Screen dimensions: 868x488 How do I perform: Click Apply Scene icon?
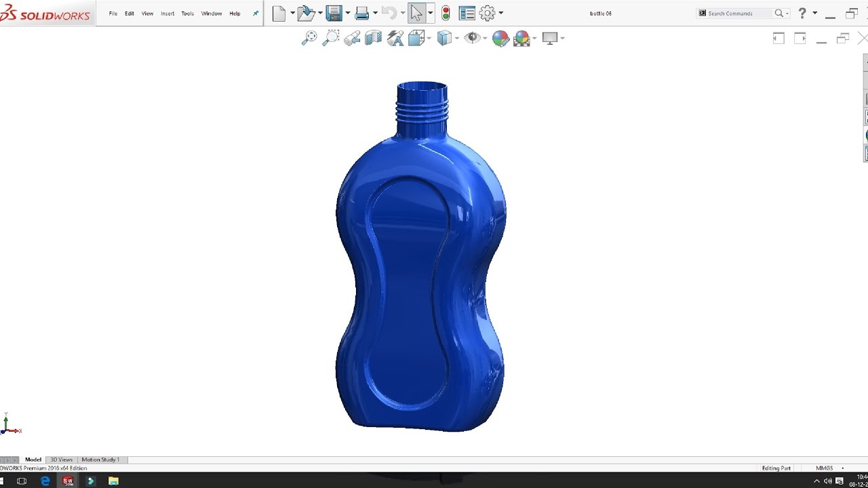tap(521, 39)
